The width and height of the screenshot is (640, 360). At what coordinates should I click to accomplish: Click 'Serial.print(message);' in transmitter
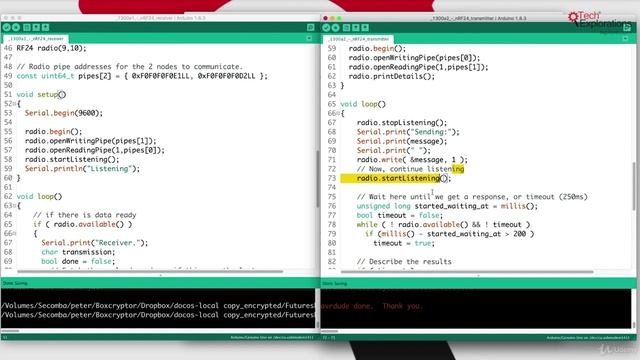[x=402, y=141]
